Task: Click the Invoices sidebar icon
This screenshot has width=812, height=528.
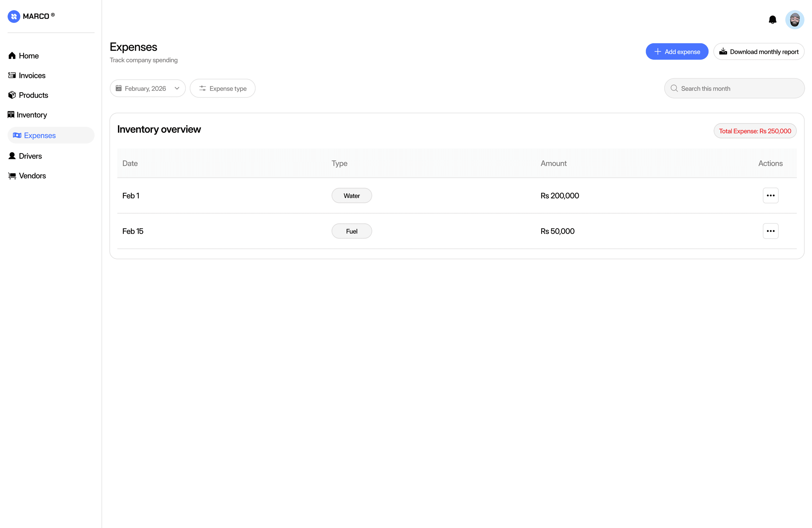Action: click(x=12, y=76)
